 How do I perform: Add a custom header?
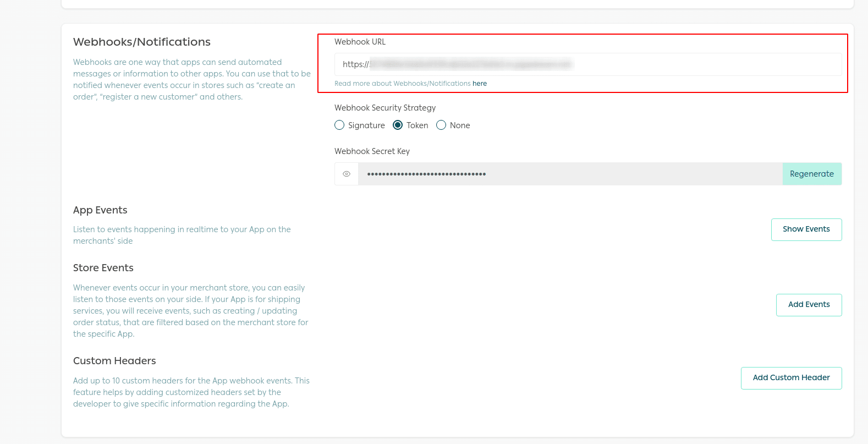click(791, 378)
